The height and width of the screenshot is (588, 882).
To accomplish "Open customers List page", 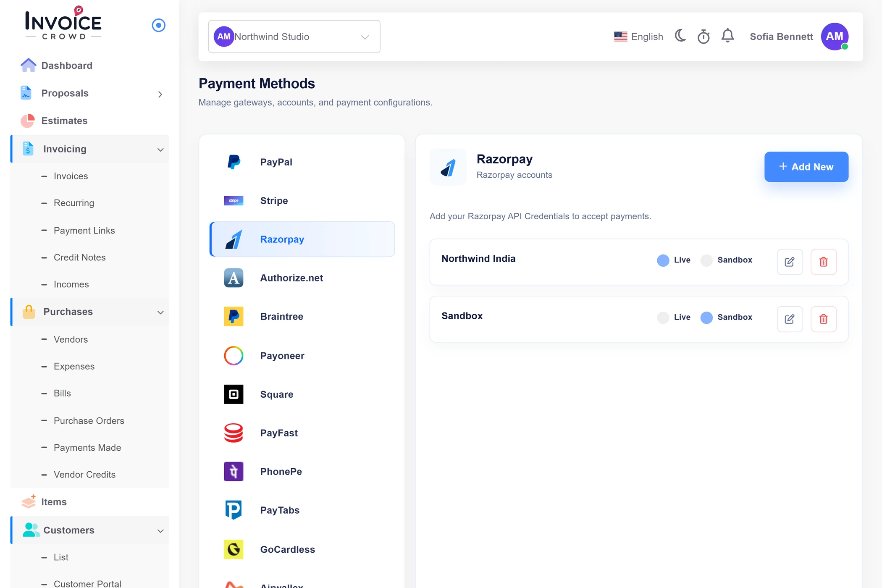I will 61,557.
